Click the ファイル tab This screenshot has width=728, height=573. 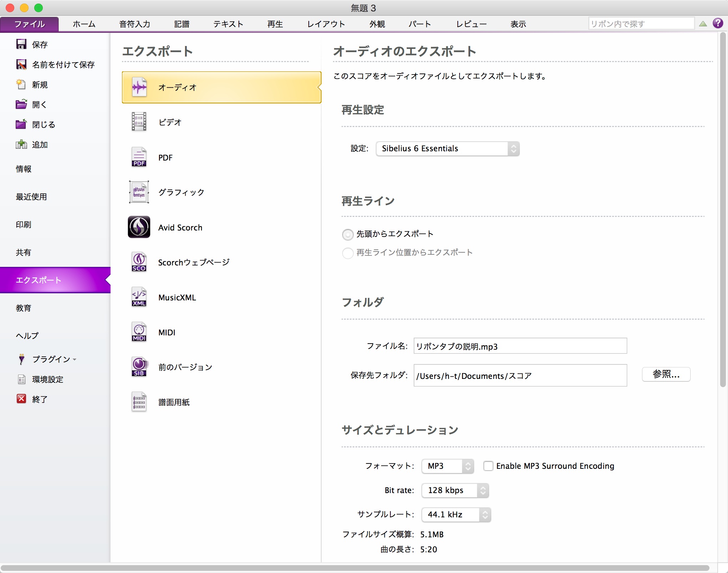(x=30, y=24)
